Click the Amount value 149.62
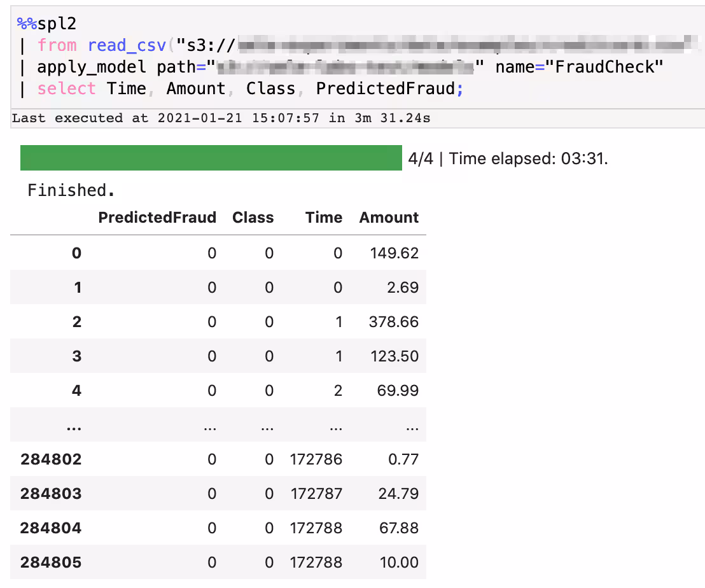This screenshot has height=588, width=705. (x=394, y=253)
